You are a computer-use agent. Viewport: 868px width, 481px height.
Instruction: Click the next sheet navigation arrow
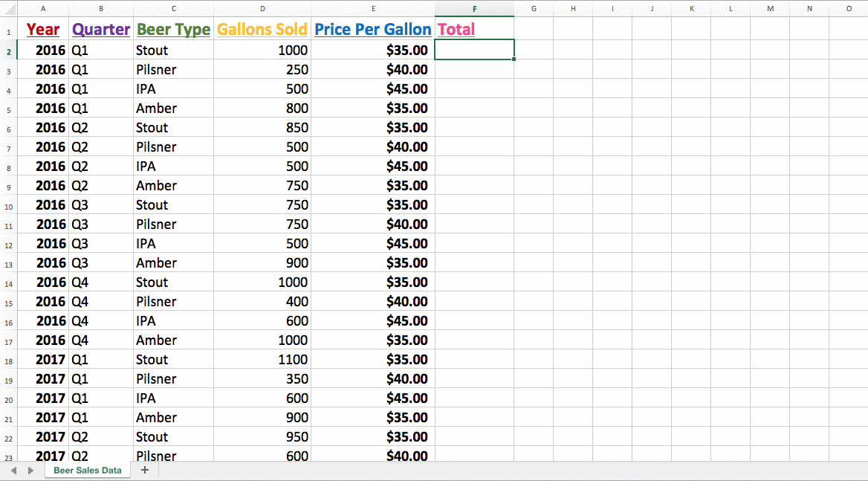click(x=30, y=471)
